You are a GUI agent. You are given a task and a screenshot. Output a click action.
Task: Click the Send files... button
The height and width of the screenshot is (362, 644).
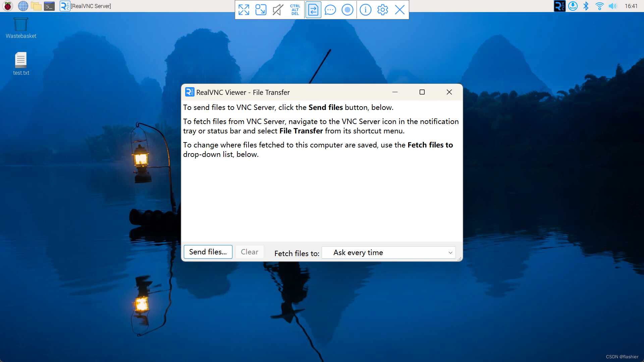(208, 252)
